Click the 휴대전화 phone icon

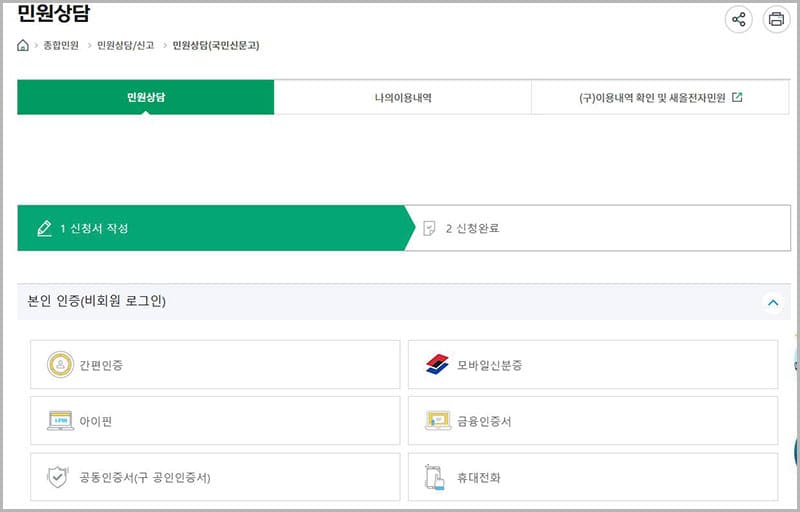434,477
